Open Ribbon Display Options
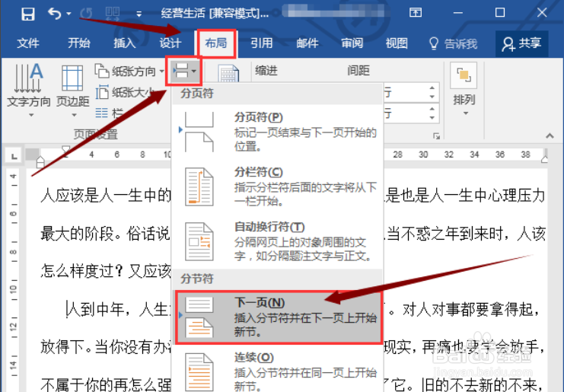This screenshot has width=564, height=392. click(416, 13)
